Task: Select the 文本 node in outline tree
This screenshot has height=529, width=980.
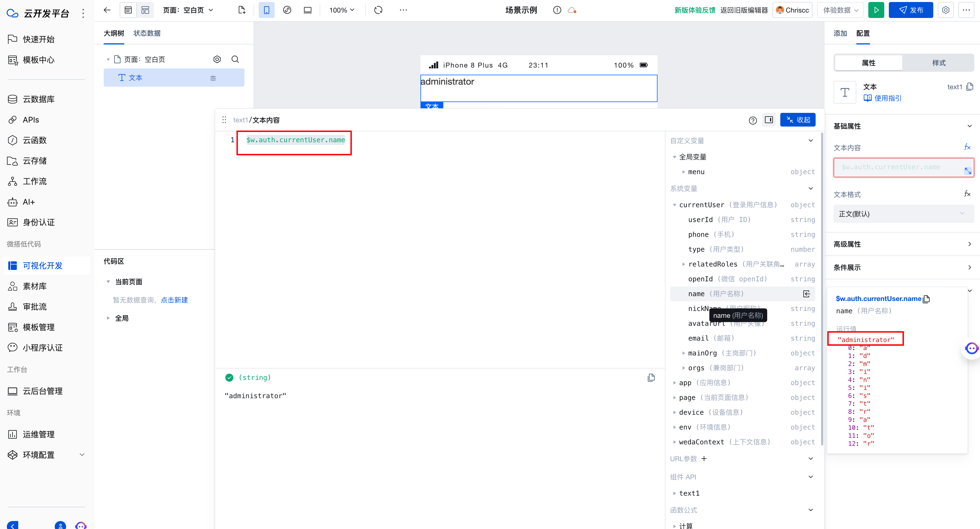Action: (x=135, y=78)
